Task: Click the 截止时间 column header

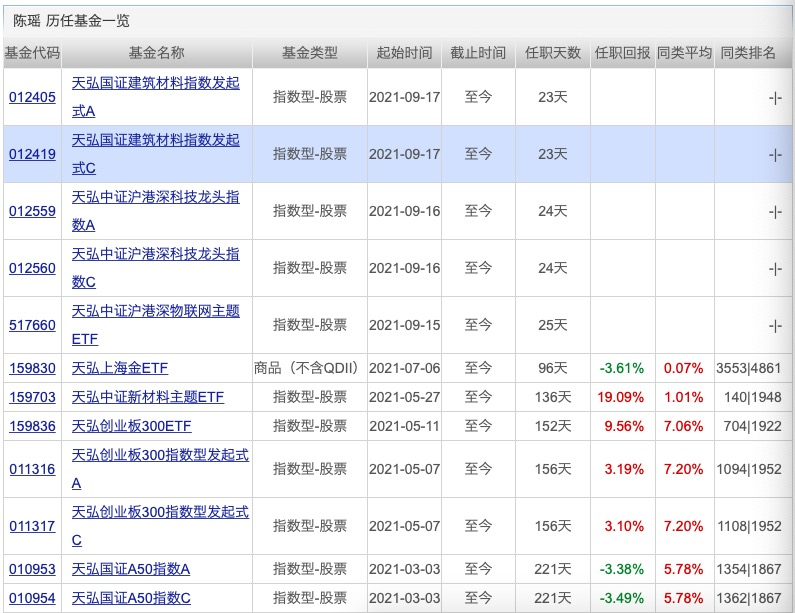Action: click(x=478, y=53)
